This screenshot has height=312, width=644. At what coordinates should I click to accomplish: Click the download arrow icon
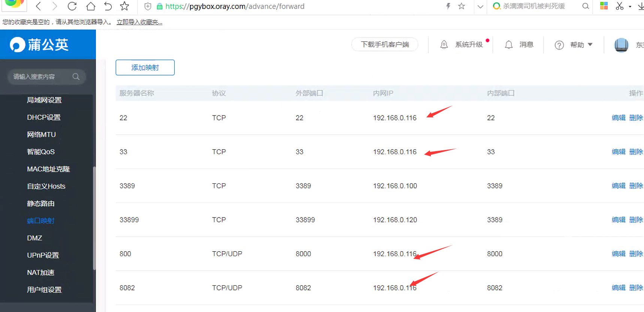coord(641,6)
